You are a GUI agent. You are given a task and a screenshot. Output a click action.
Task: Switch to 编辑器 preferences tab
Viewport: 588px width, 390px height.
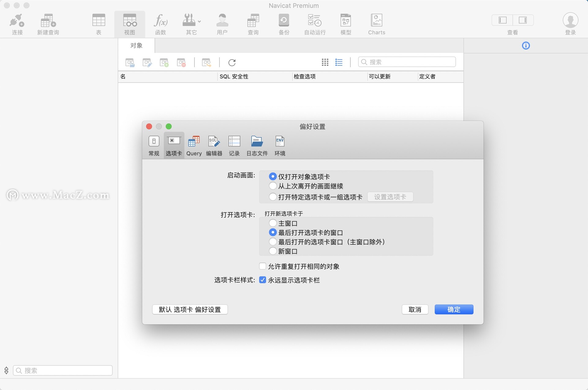tap(214, 146)
